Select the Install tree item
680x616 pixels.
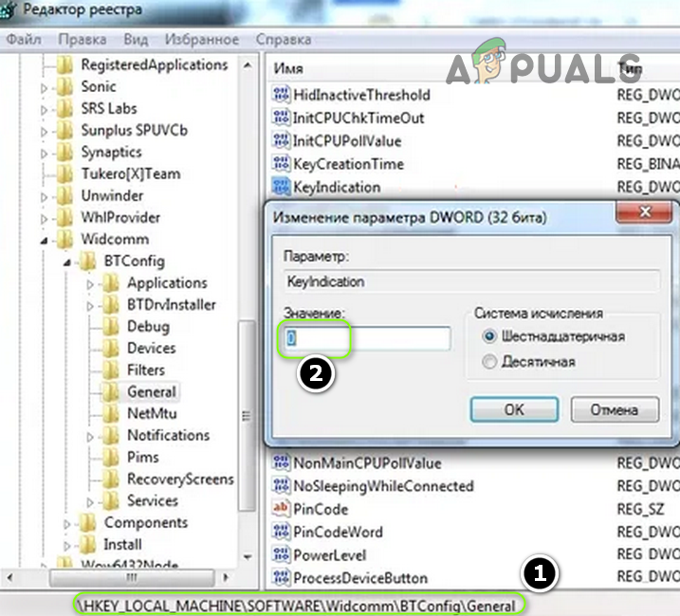(x=122, y=545)
